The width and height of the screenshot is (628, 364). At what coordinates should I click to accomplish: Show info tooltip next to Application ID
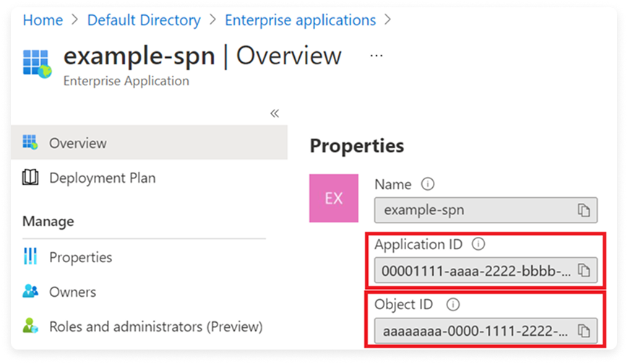pos(478,244)
